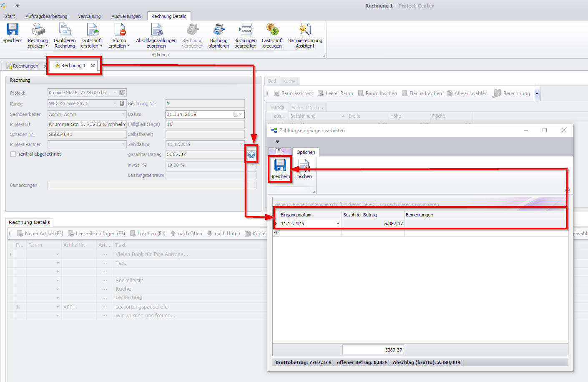Click Lastschrift erzeugen icon
Image resolution: width=588 pixels, height=382 pixels.
272,30
